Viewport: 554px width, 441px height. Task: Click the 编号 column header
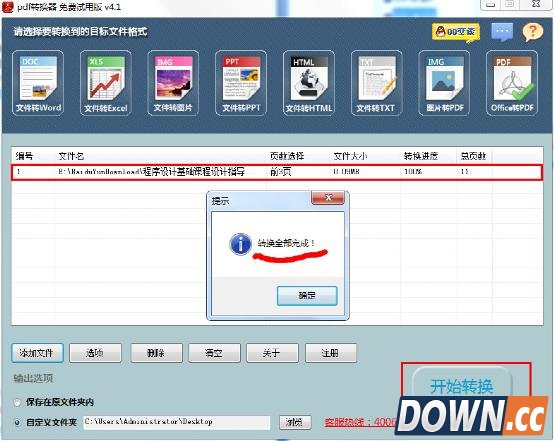[24, 156]
